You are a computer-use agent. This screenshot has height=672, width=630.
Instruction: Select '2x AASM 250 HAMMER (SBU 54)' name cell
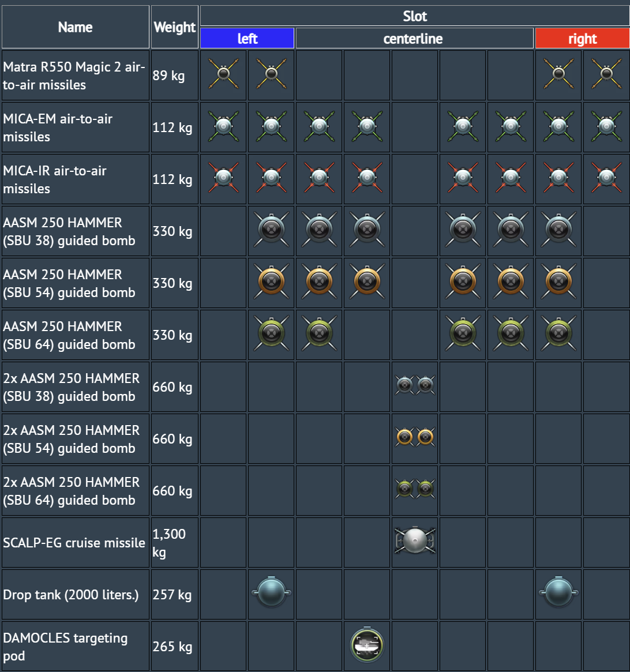click(76, 438)
